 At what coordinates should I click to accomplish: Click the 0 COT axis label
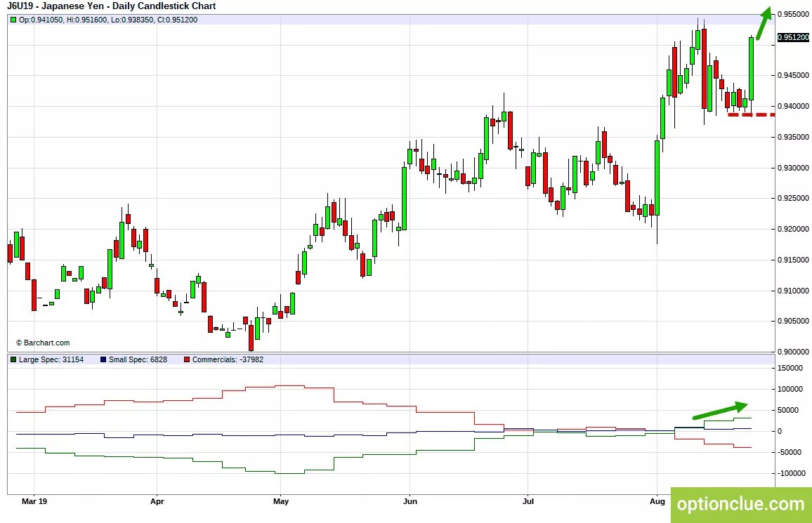tap(780, 431)
